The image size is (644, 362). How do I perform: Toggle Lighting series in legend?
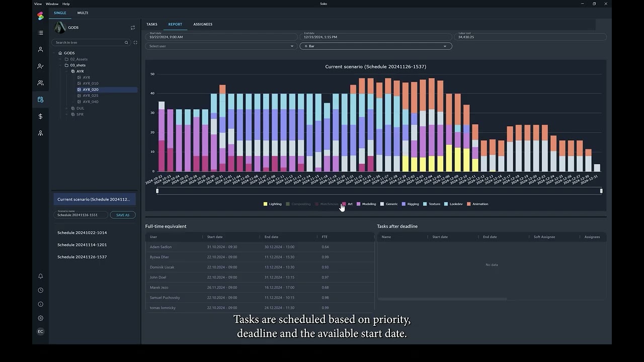(x=273, y=204)
